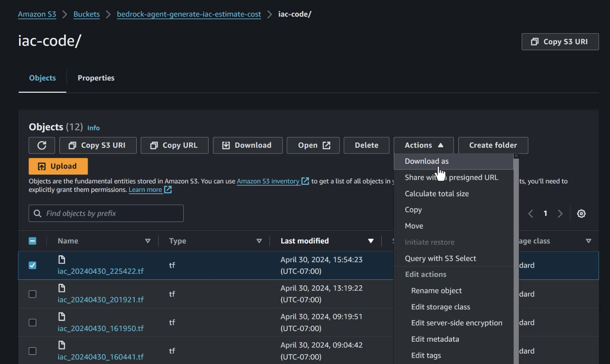610x364 pixels.
Task: Choose Move in the Actions menu
Action: pos(453,226)
